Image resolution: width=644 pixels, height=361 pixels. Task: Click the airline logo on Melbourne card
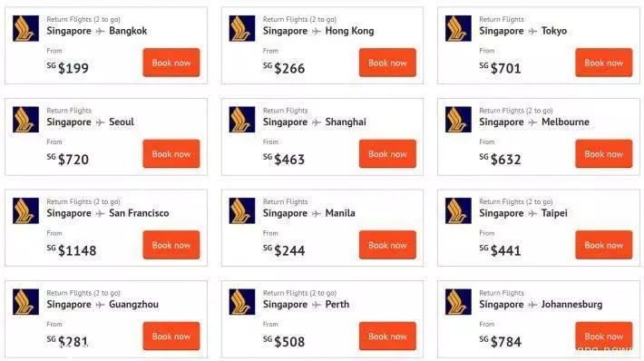[458, 120]
